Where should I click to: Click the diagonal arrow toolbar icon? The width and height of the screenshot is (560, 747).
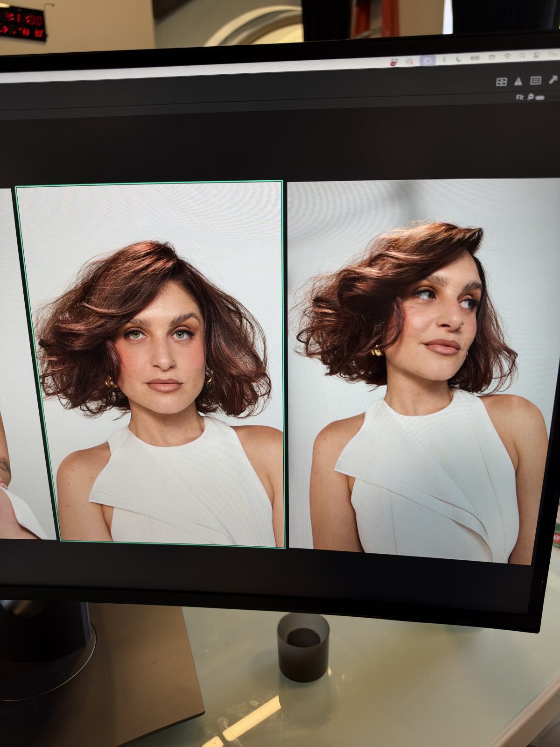pyautogui.click(x=553, y=79)
